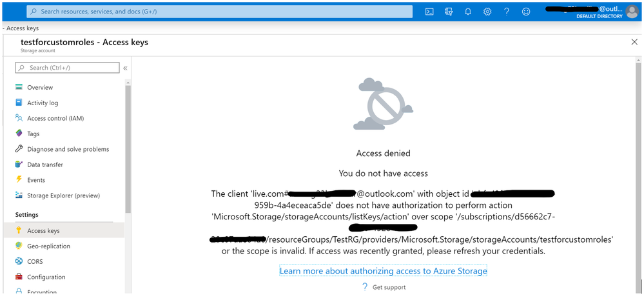Viewport: 644px width, 300px height.
Task: Focus the global Search resources box
Action: click(x=219, y=12)
